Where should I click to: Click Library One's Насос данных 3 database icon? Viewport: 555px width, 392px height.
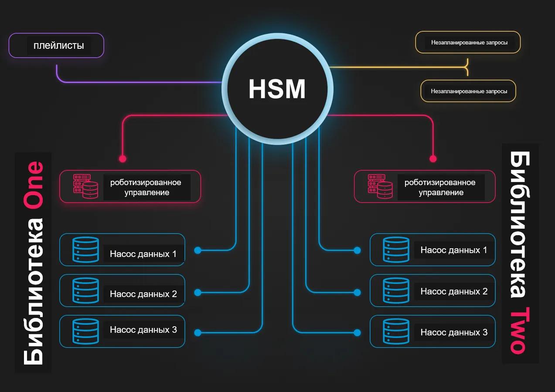point(85,331)
